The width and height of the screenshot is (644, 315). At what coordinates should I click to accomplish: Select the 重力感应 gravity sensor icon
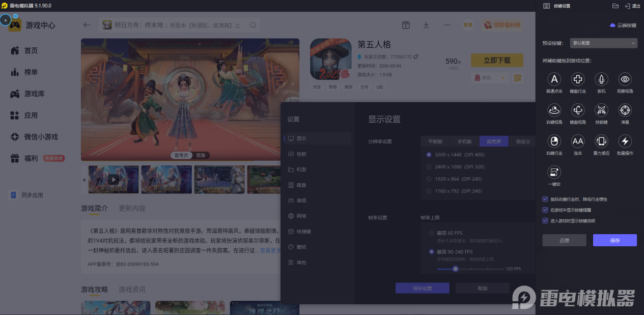(601, 141)
